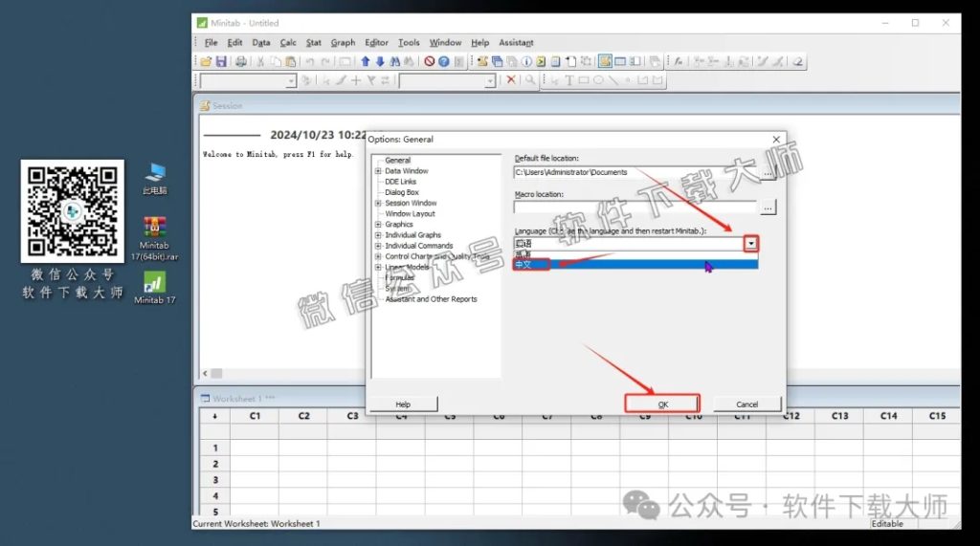Click the Minitab 17 desktop shortcut
Screen dimensions: 980x546
[x=154, y=288]
